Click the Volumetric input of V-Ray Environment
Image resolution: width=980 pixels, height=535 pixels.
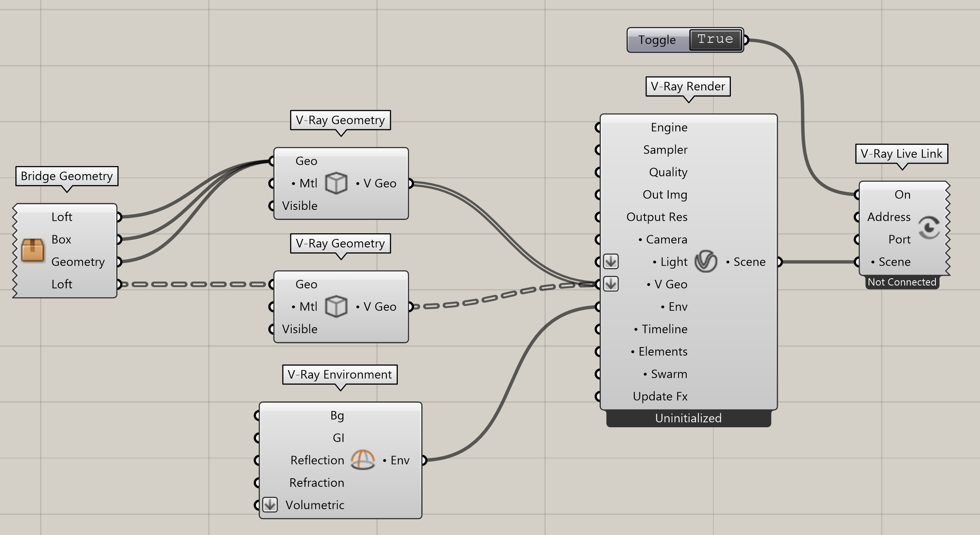click(x=315, y=505)
